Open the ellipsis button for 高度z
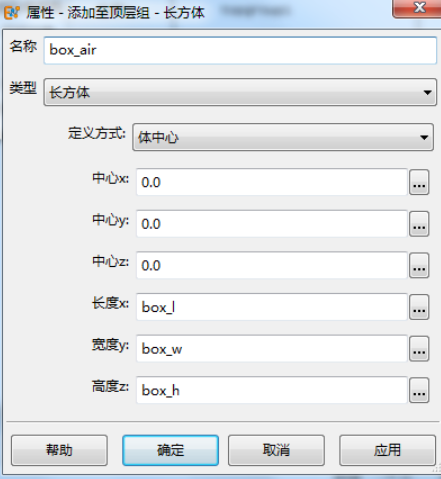 click(419, 391)
